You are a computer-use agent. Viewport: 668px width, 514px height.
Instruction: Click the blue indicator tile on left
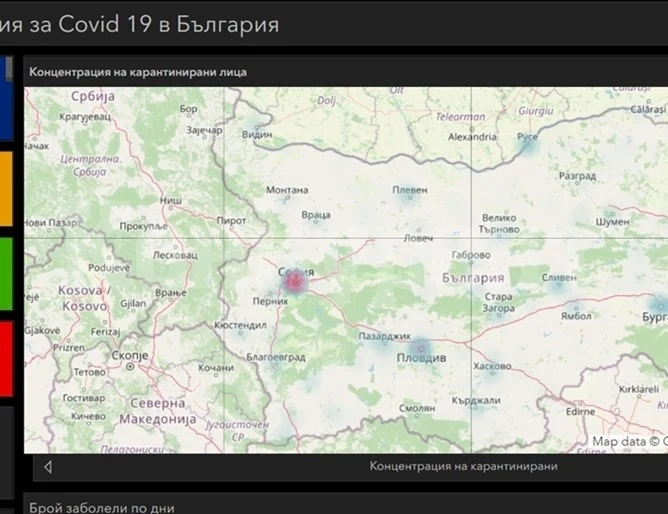point(6,98)
